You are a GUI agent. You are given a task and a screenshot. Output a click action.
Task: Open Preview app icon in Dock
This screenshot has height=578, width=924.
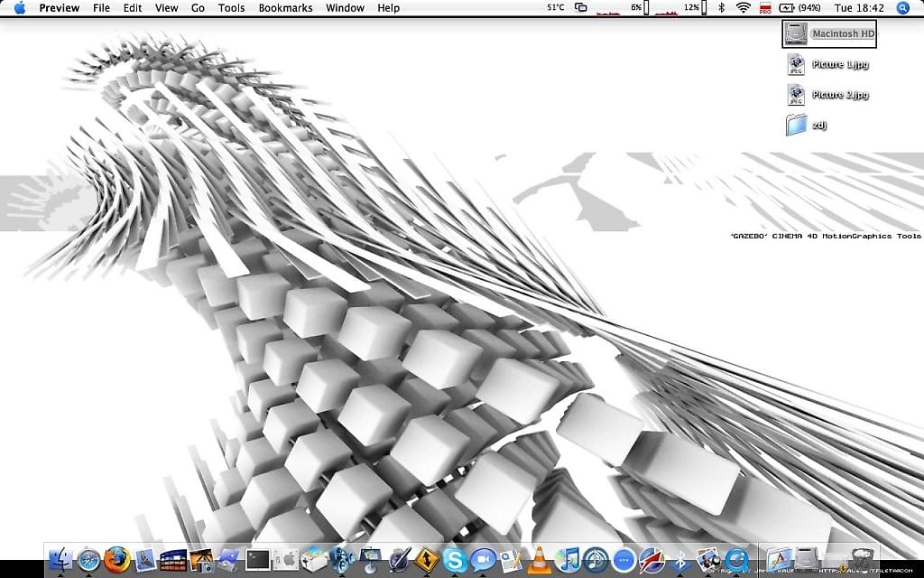point(708,559)
